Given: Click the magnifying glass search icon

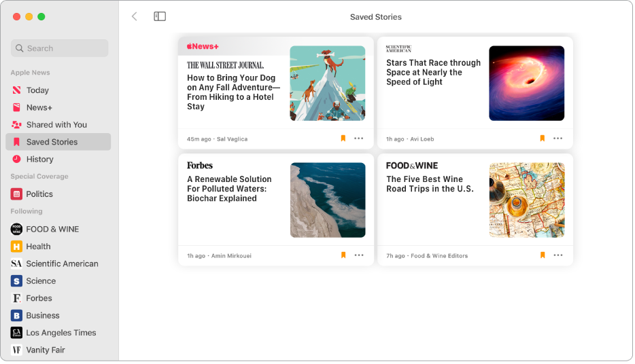Looking at the screenshot, I should click(19, 48).
